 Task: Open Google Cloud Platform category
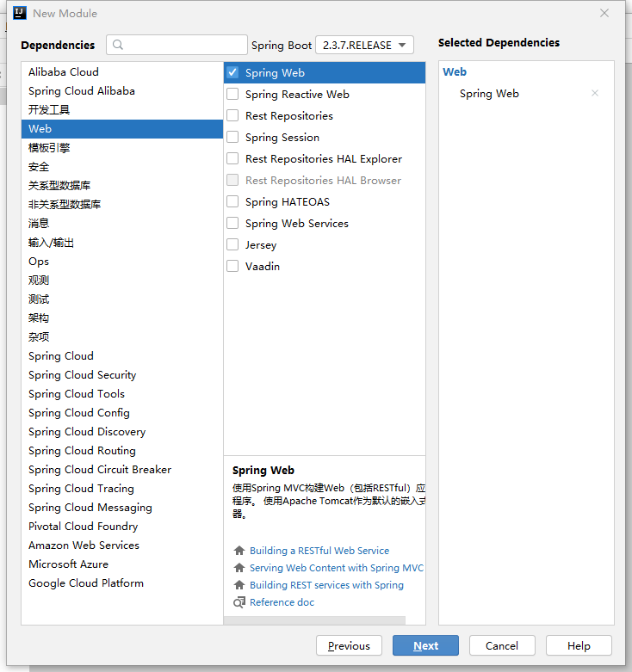[x=122, y=583]
